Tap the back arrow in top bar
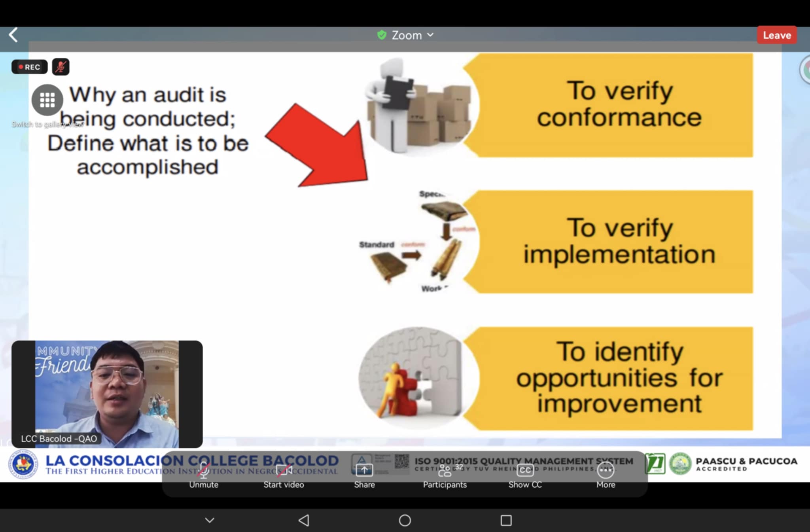Screen dimensions: 810x532 pyautogui.click(x=13, y=35)
